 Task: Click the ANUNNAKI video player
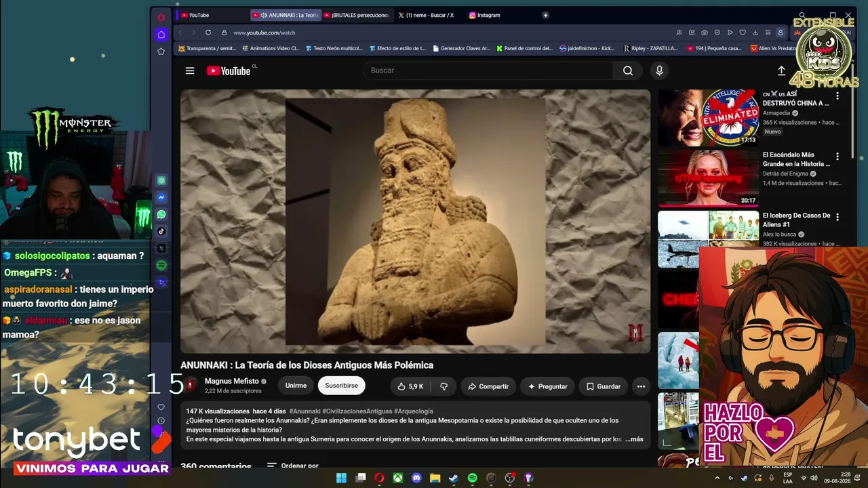(x=415, y=221)
